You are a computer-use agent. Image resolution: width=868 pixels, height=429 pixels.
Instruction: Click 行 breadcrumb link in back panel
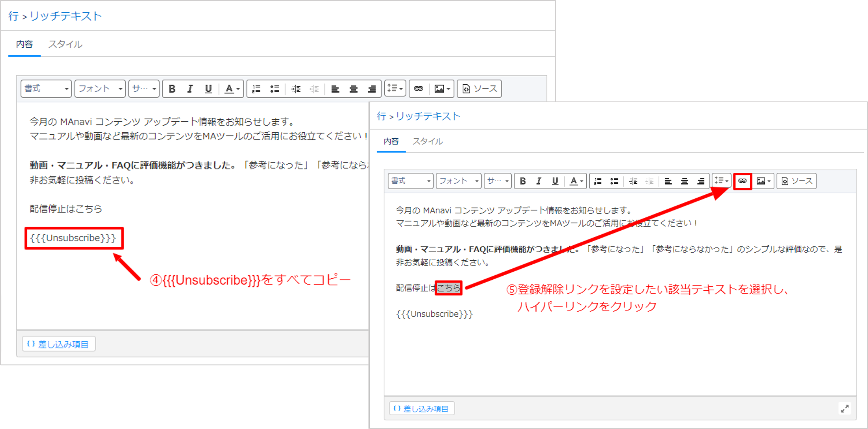coord(14,16)
